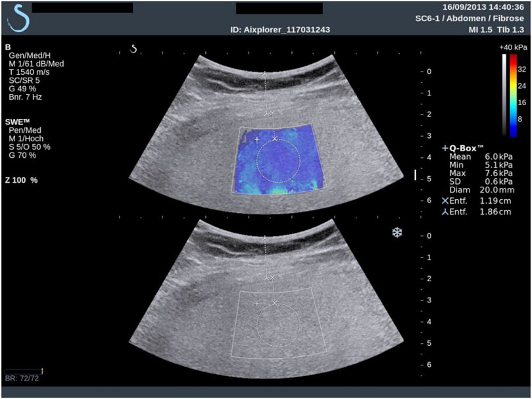
Task: Click the B-mode G 49 % gain value
Action: [x=22, y=89]
